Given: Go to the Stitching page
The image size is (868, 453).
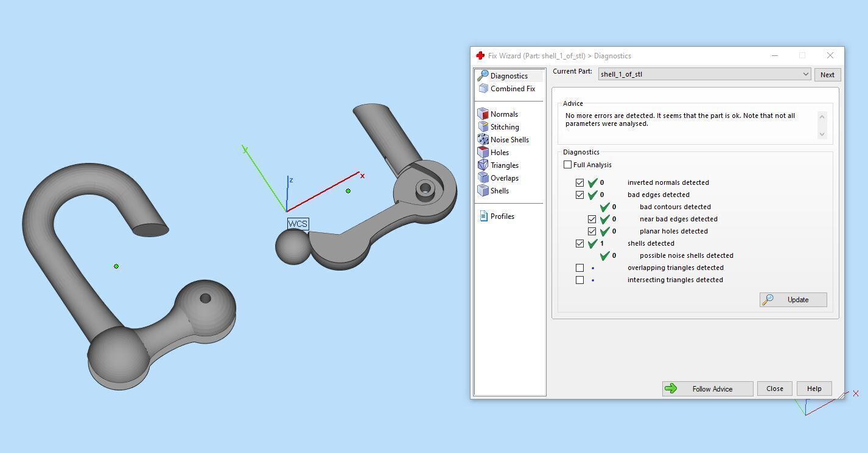Looking at the screenshot, I should pyautogui.click(x=505, y=127).
